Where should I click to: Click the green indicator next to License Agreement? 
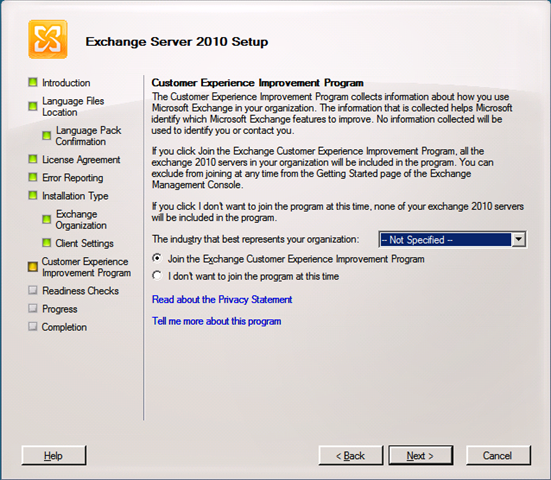[33, 159]
